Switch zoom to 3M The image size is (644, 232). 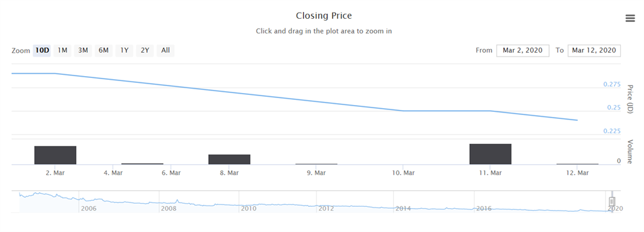click(83, 50)
